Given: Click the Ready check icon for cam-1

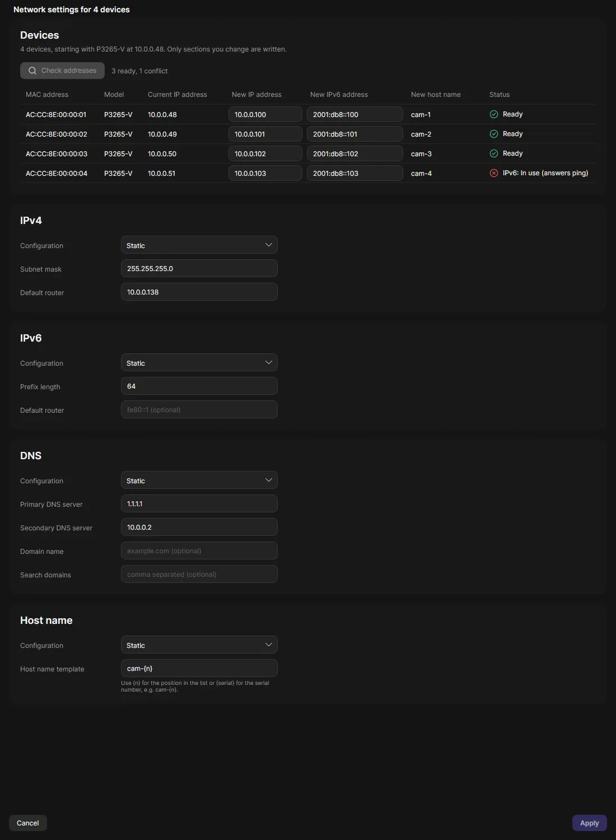Looking at the screenshot, I should pyautogui.click(x=494, y=114).
